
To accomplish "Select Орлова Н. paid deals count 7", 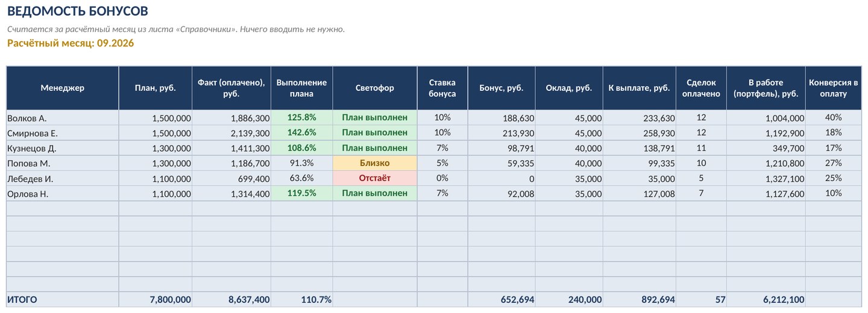I will point(702,193).
